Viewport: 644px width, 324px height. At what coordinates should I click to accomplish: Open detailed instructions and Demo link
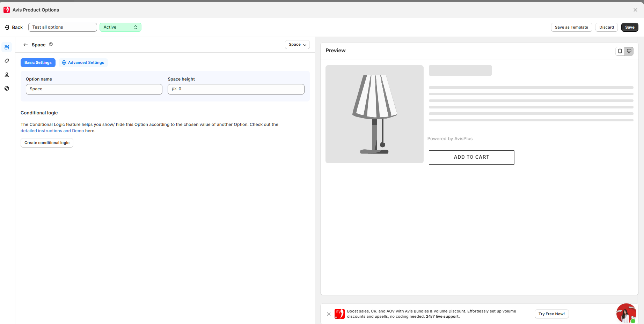(x=52, y=131)
